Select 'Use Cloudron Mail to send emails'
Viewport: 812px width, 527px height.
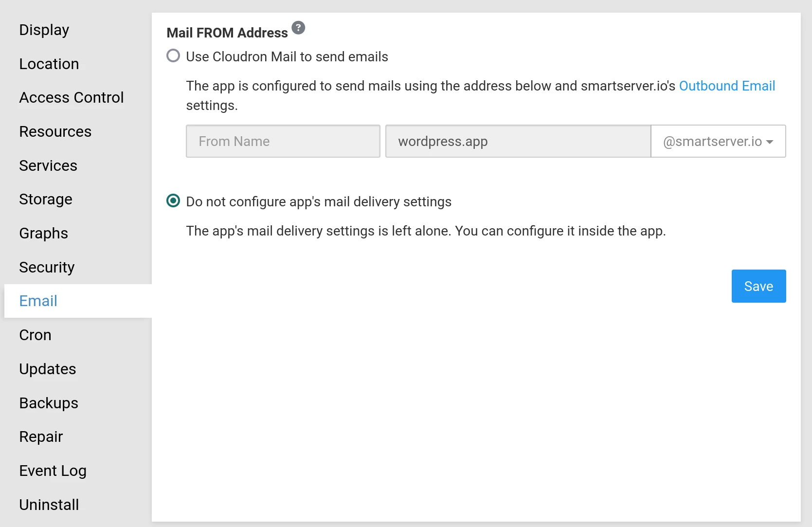click(173, 56)
